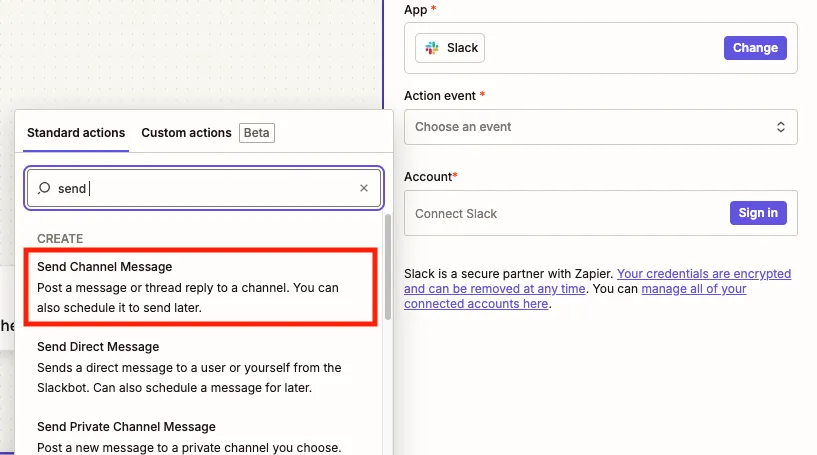Image resolution: width=817 pixels, height=455 pixels.
Task: Click the 'Choose an event' placeholder text
Action: click(463, 127)
